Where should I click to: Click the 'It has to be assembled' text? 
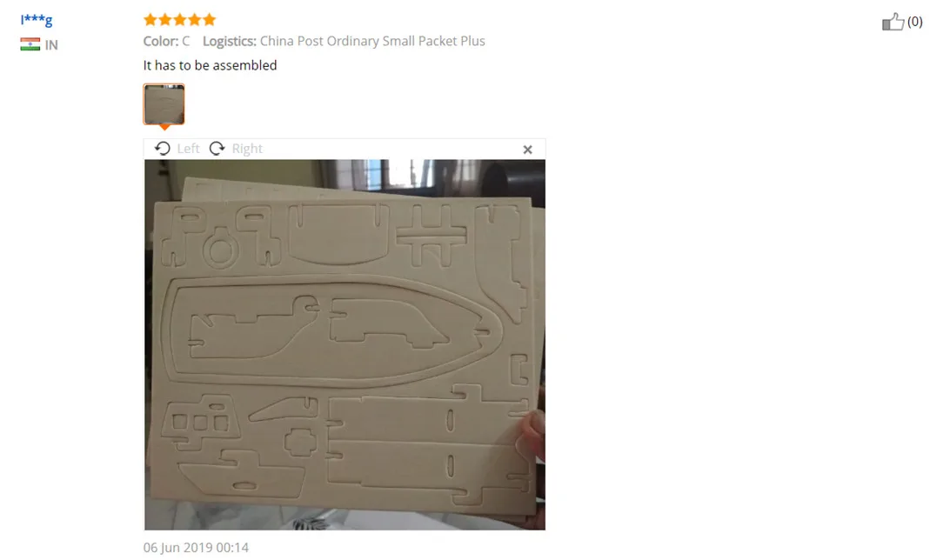(x=211, y=65)
